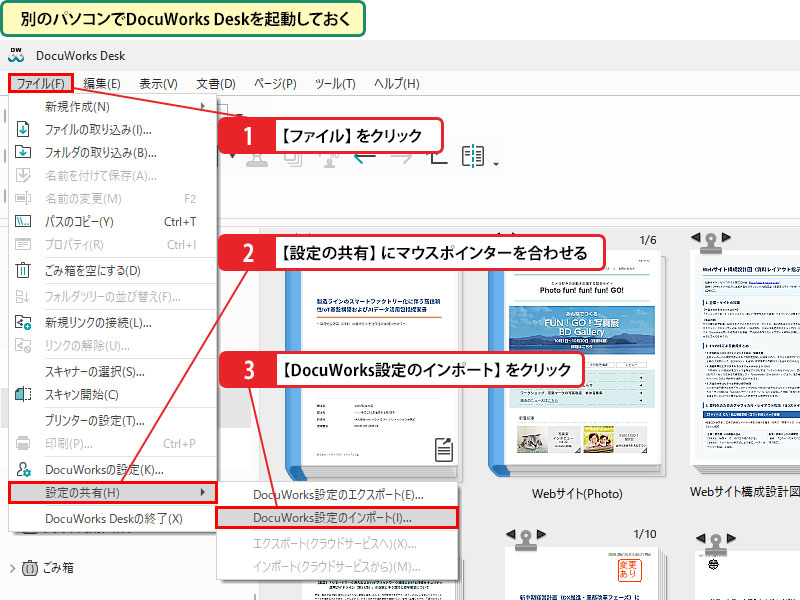This screenshot has width=800, height=600.
Task: Open the ツール(T) menu
Action: point(335,83)
